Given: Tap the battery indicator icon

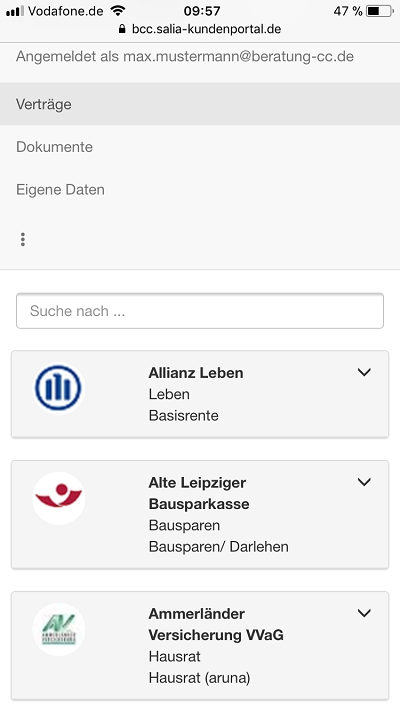Looking at the screenshot, I should 380,11.
